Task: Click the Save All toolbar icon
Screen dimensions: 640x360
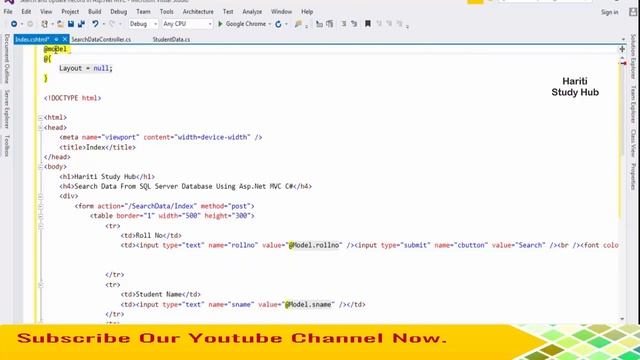Action: tap(81, 24)
